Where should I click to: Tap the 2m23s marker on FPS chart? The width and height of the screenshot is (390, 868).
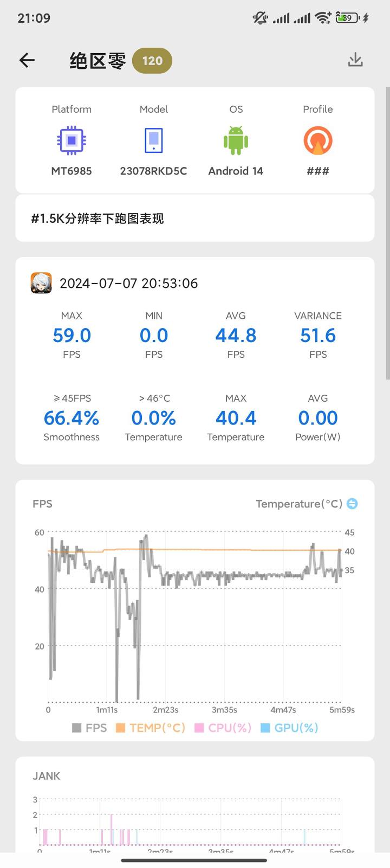click(166, 710)
